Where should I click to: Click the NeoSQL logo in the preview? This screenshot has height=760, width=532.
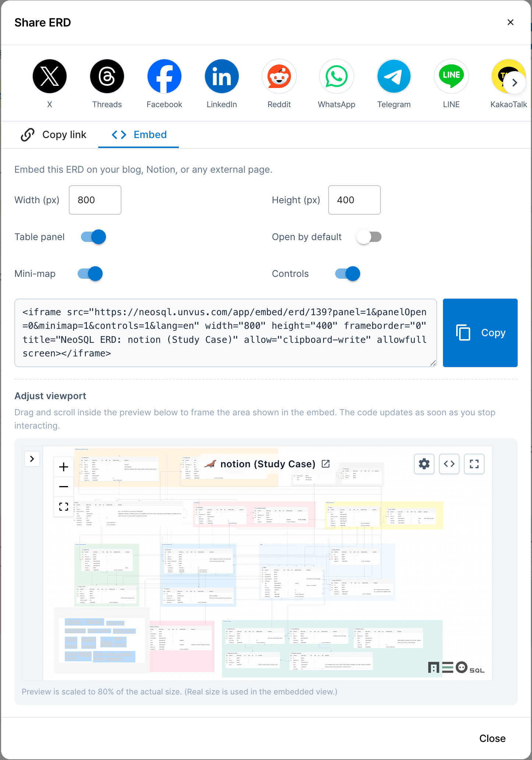(x=456, y=668)
